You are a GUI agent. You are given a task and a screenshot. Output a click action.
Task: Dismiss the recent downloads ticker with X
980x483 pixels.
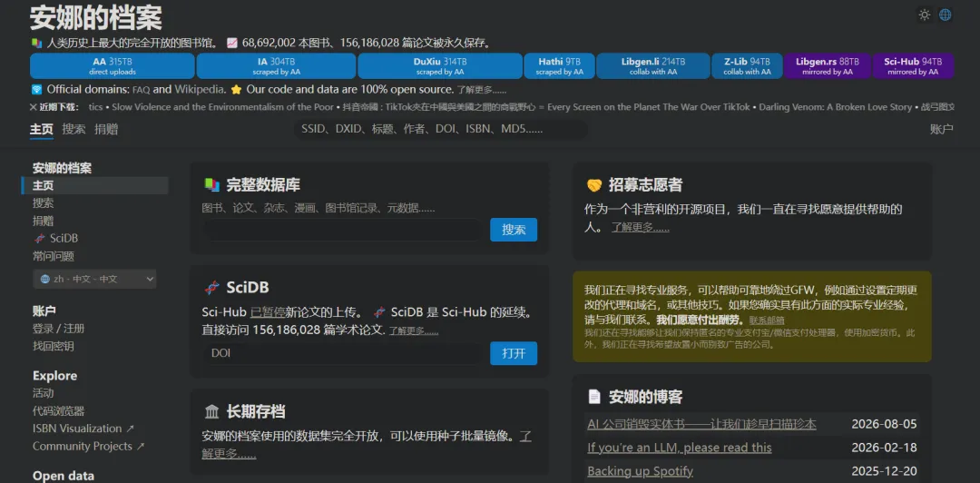[x=34, y=107]
